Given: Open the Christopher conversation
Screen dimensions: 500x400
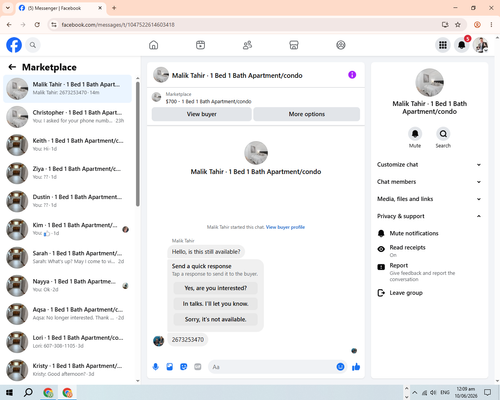Looking at the screenshot, I should (x=67, y=117).
